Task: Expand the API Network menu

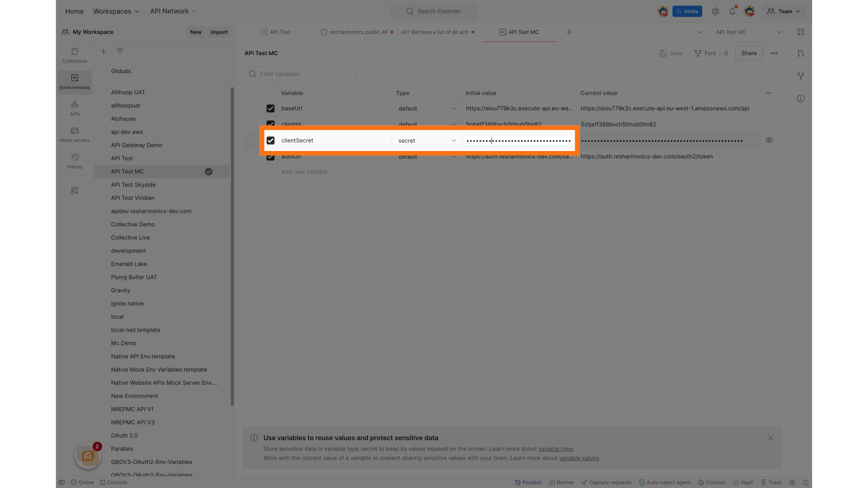Action: click(173, 11)
